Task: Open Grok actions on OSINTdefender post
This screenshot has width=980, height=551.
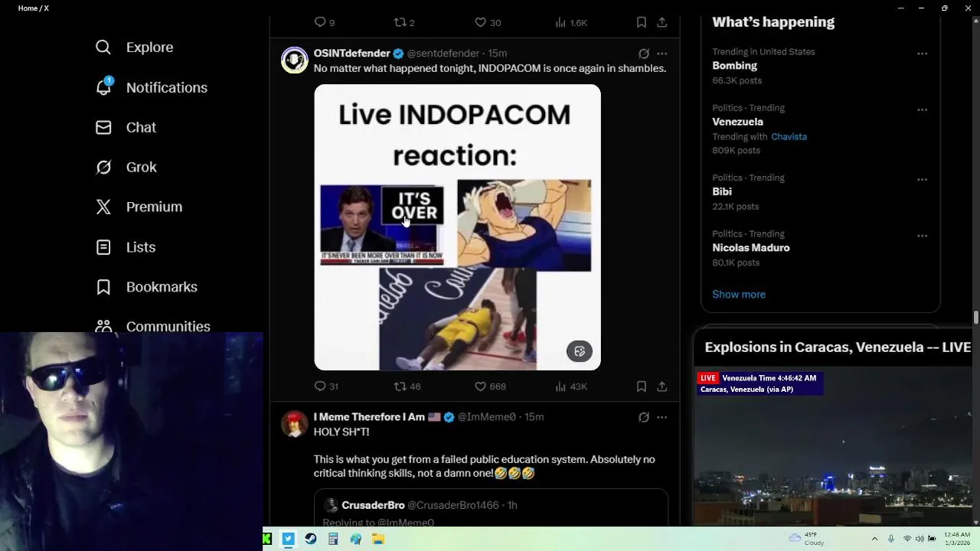Action: (644, 54)
